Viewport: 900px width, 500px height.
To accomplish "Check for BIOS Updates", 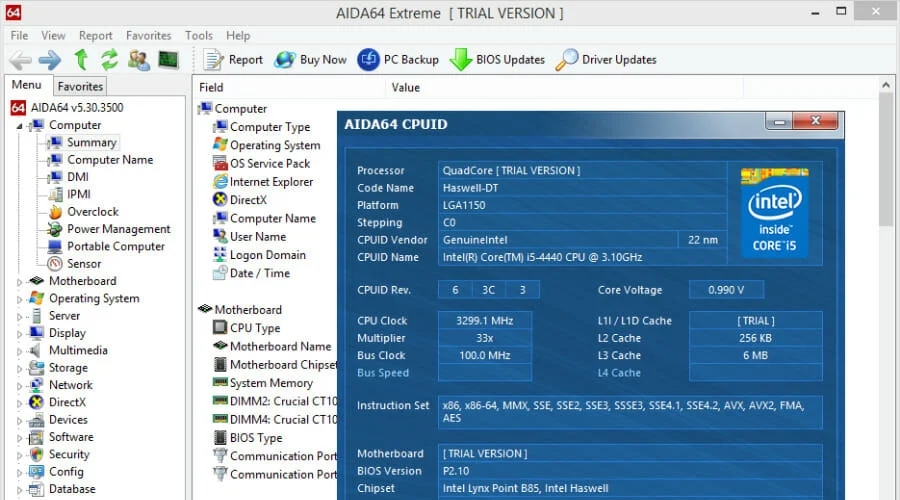I will (x=497, y=60).
